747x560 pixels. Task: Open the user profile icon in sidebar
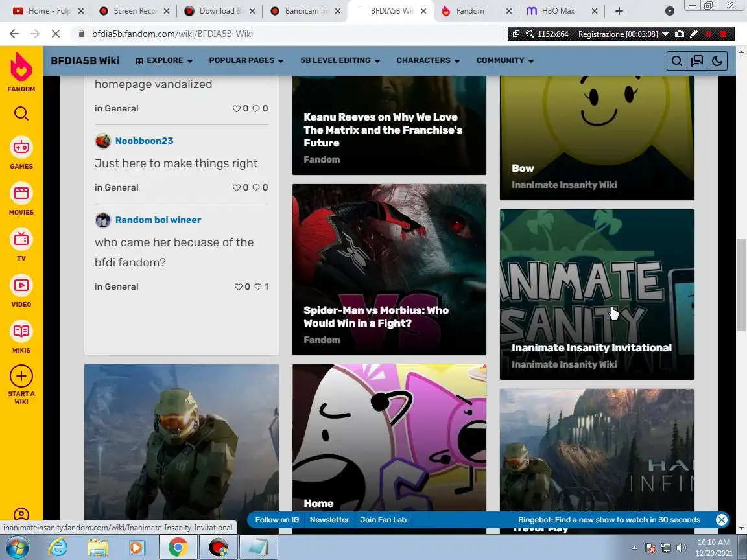[x=21, y=514]
